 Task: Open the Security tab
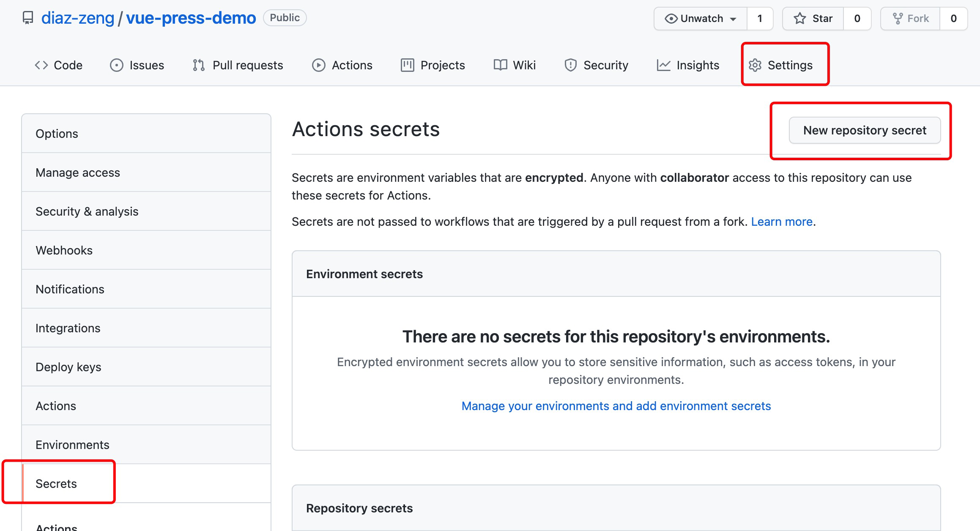(596, 65)
